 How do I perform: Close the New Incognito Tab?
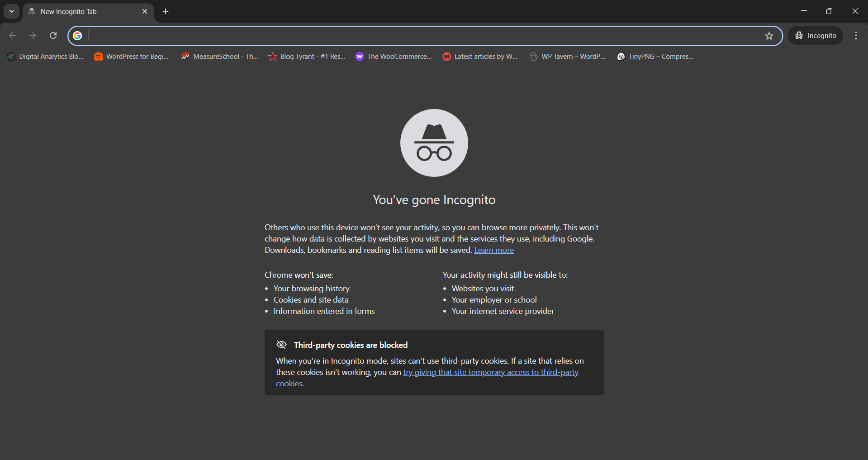(x=145, y=11)
